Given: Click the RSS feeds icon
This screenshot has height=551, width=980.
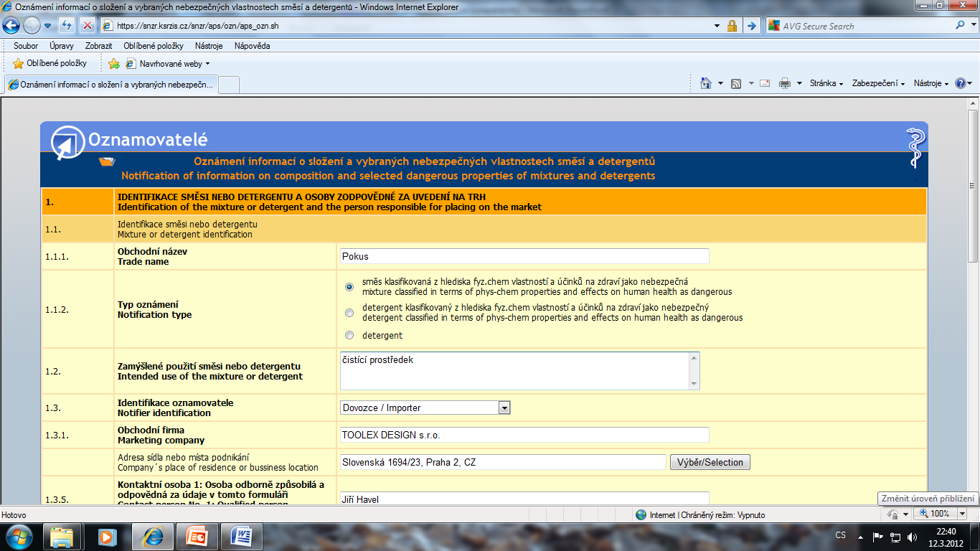Looking at the screenshot, I should (x=736, y=83).
